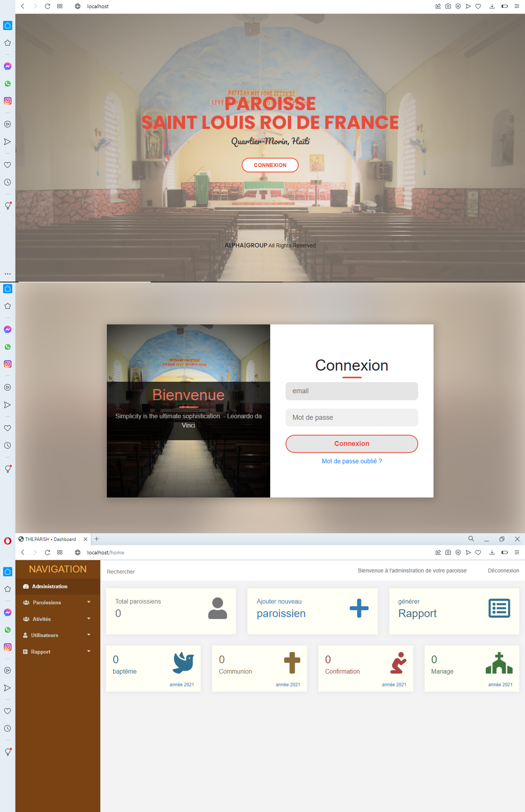Reload the localhost/home page

pyautogui.click(x=47, y=552)
